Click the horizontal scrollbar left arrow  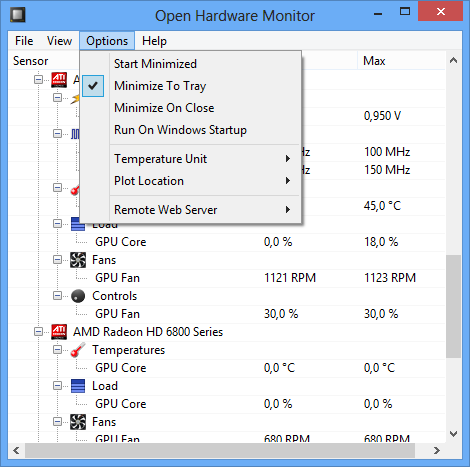[x=16, y=451]
